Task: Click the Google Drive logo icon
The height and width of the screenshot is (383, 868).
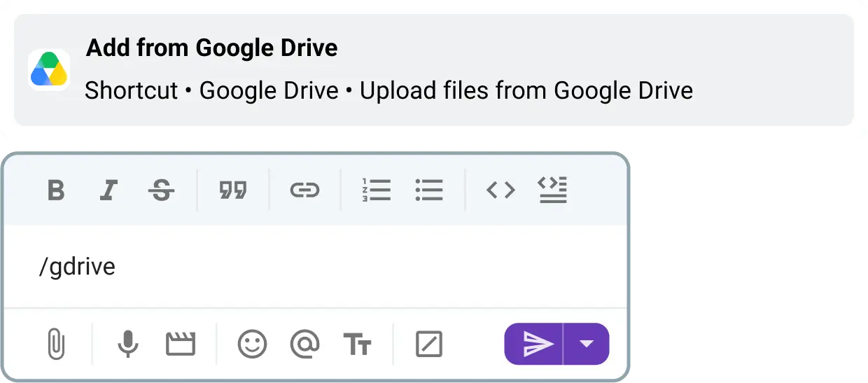Action: 49,70
